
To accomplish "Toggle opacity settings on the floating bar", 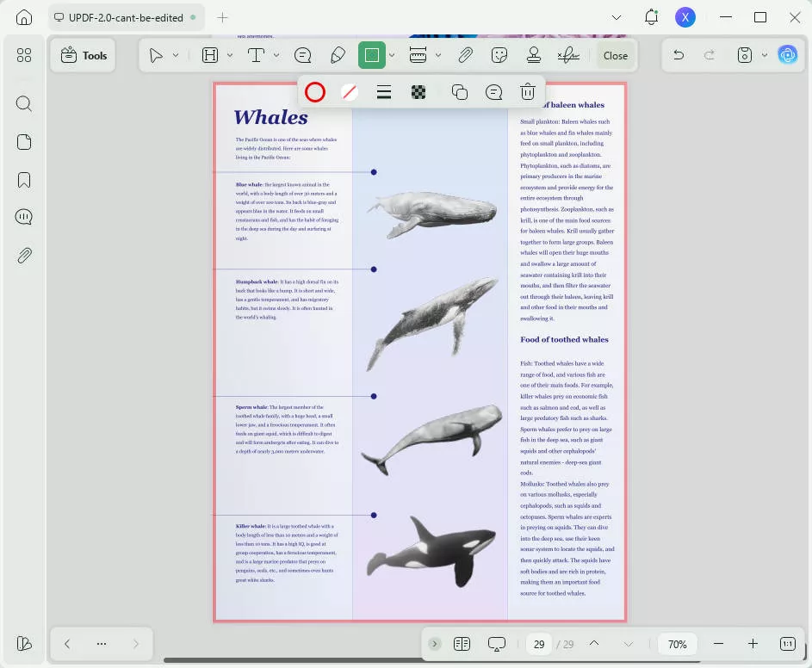I will point(418,92).
